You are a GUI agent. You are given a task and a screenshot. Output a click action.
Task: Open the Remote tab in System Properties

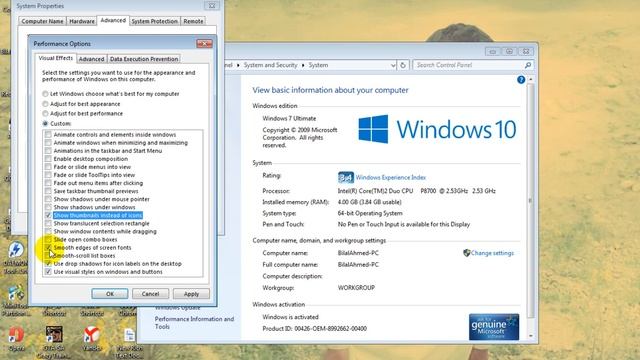point(193,21)
